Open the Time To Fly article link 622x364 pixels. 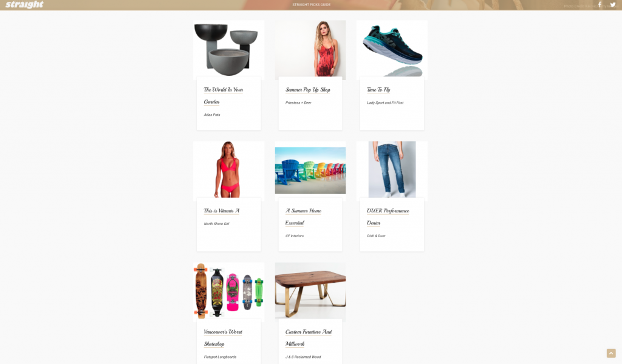[x=378, y=90]
